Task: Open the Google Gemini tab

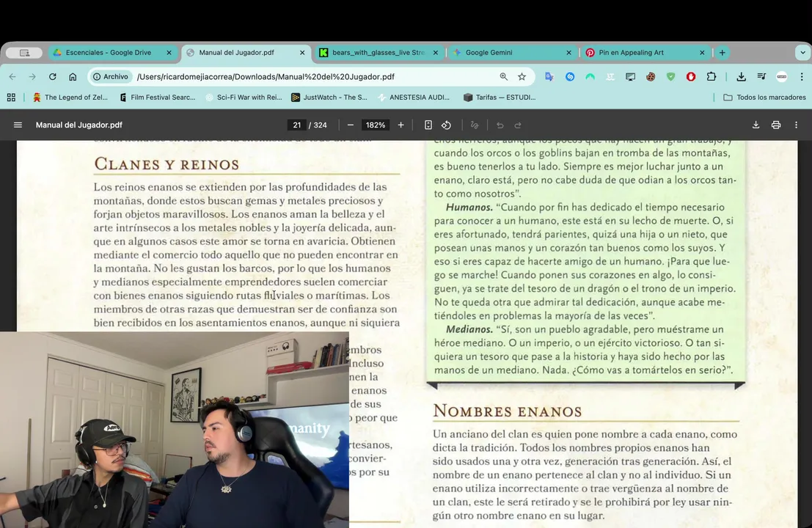Action: click(x=512, y=52)
